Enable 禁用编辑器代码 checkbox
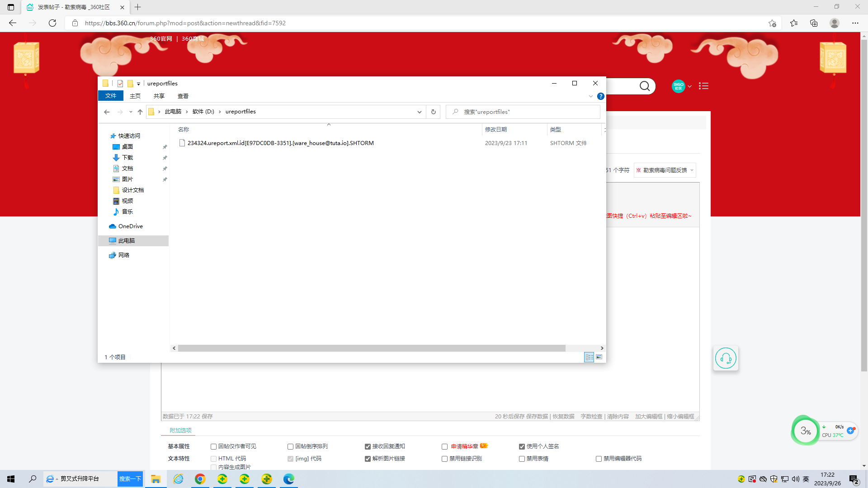Screen dimensions: 868x488 pyautogui.click(x=599, y=459)
